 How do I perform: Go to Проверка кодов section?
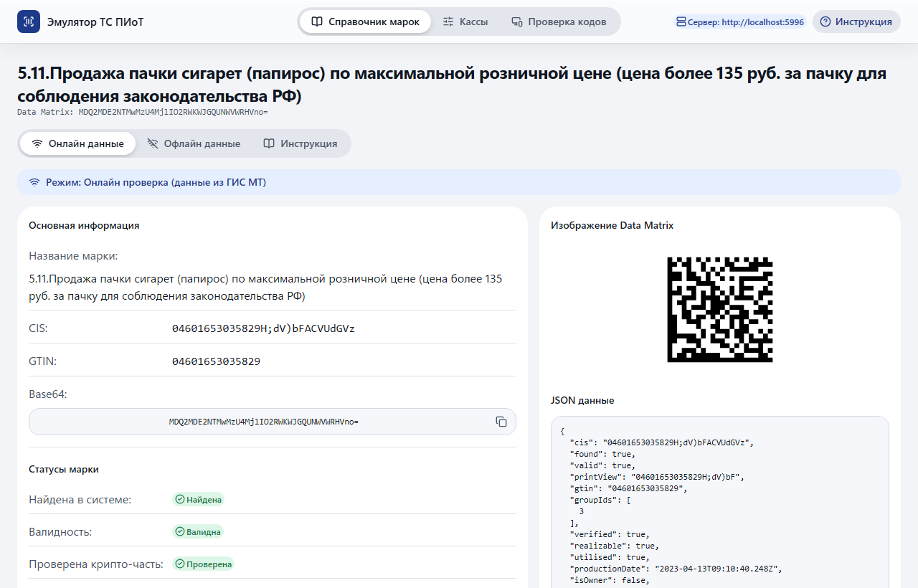pyautogui.click(x=559, y=22)
